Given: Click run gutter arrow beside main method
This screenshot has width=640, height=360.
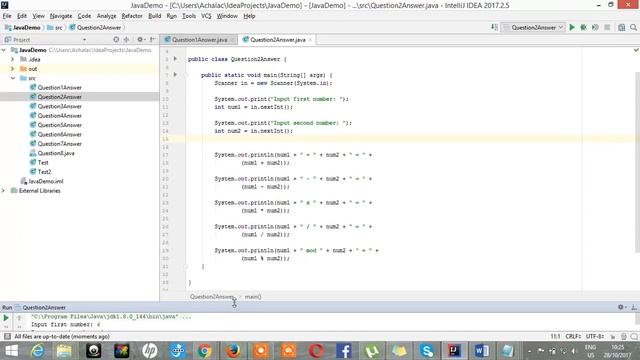Looking at the screenshot, I should [x=175, y=75].
